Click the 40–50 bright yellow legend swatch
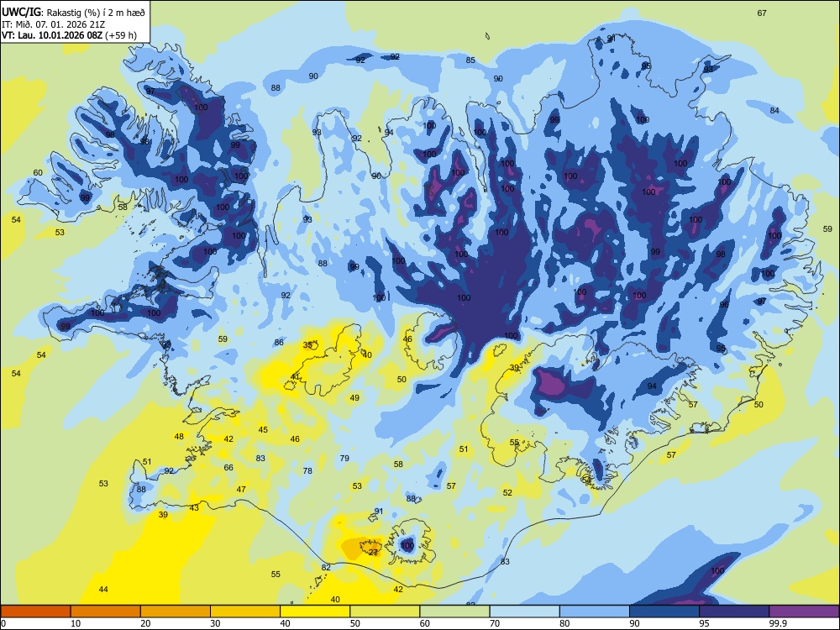Viewport: 840px width, 630px height. [315, 612]
